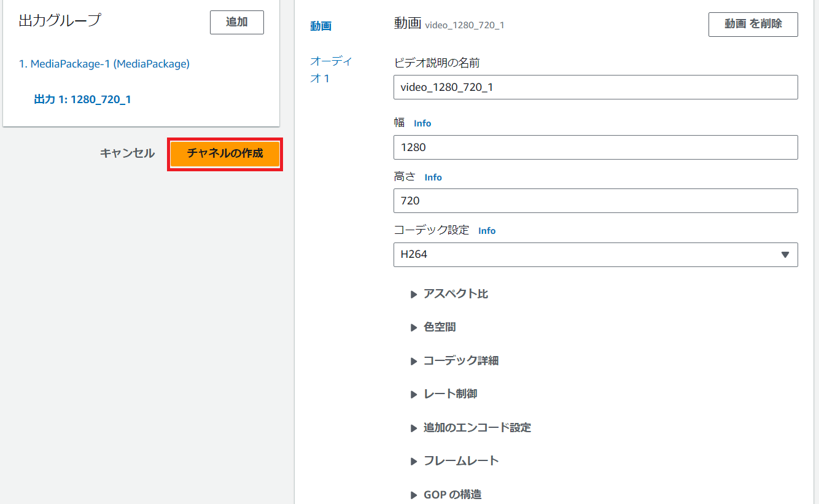The width and height of the screenshot is (819, 504).
Task: Open the Info link next to コーデック設定
Action: [487, 231]
